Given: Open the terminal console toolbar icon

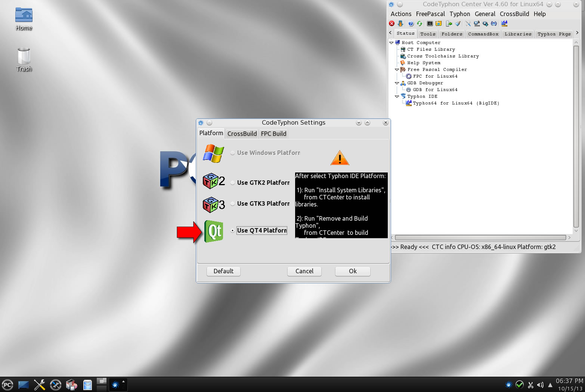Looking at the screenshot, I should 430,24.
